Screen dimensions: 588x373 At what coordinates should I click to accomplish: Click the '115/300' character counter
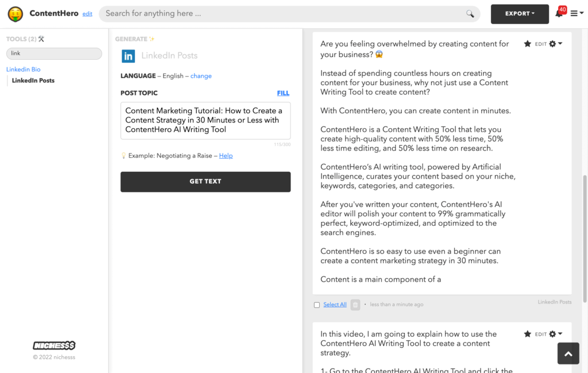pyautogui.click(x=282, y=144)
